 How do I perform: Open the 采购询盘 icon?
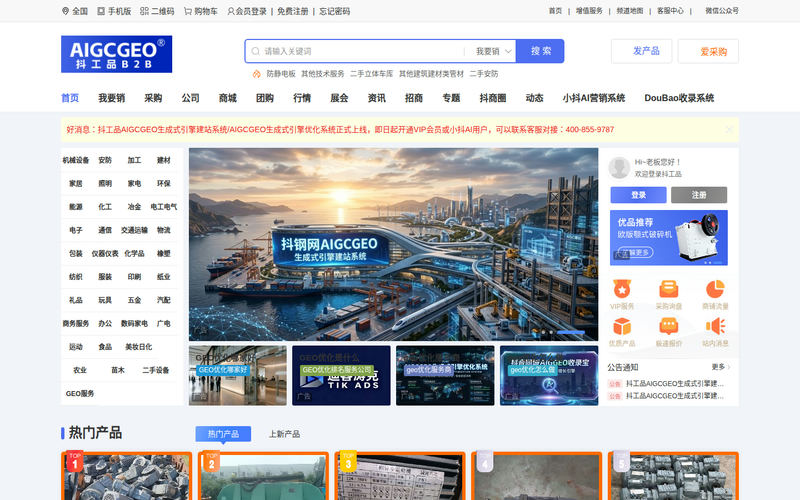tap(668, 289)
